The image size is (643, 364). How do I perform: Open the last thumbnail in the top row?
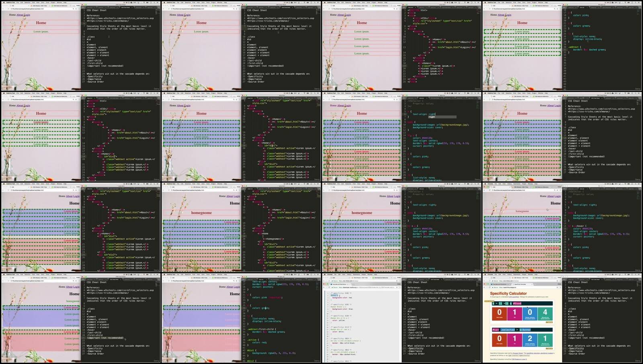(x=562, y=46)
